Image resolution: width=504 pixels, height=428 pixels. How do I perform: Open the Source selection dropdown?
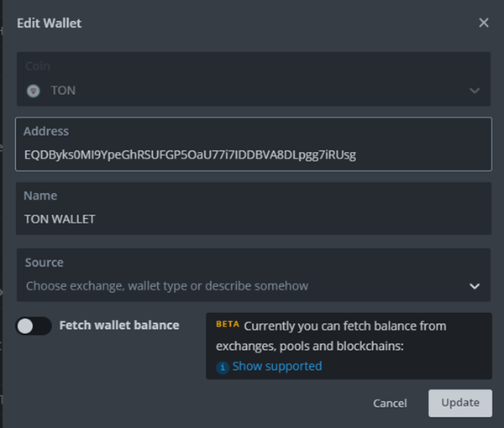point(244,285)
